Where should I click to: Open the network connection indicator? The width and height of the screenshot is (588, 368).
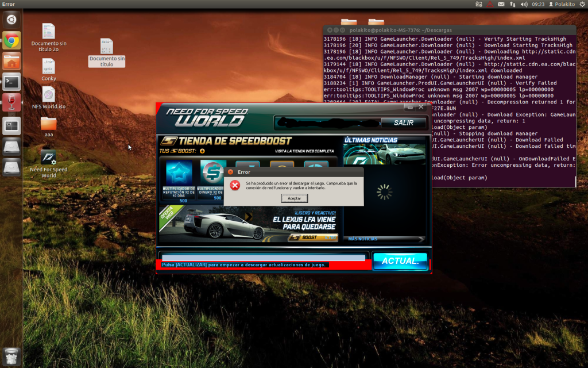click(512, 4)
